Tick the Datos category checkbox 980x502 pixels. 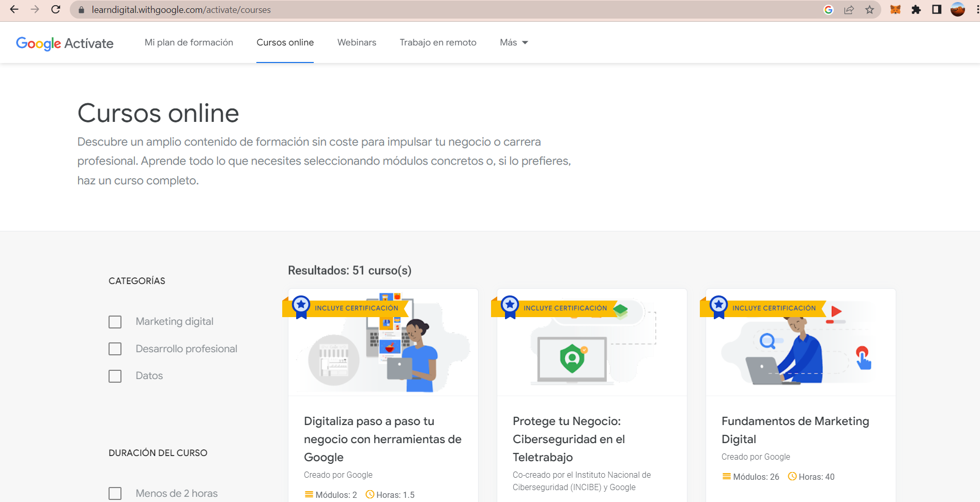click(x=115, y=376)
